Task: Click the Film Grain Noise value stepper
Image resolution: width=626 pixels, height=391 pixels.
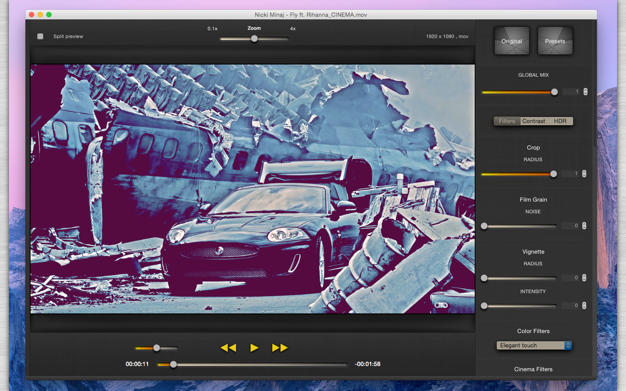Action: point(584,226)
